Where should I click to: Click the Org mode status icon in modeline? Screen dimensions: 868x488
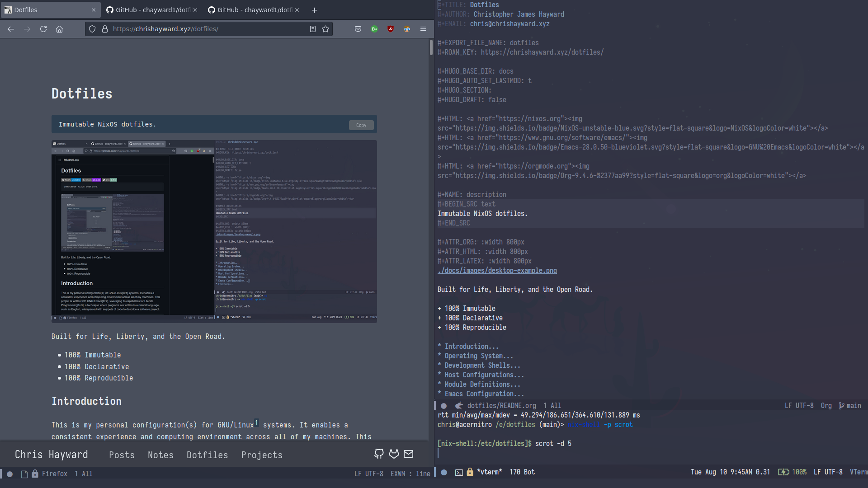pos(826,405)
